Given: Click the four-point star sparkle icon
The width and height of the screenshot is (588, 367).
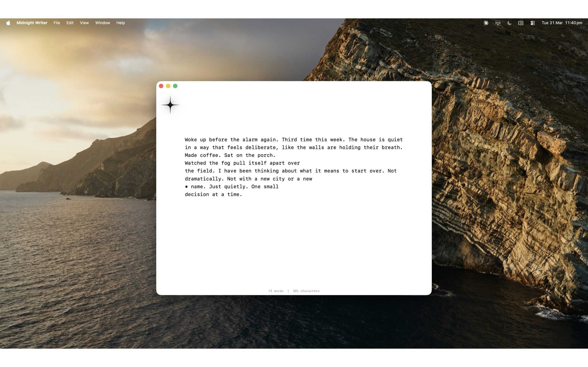Looking at the screenshot, I should pos(170,105).
